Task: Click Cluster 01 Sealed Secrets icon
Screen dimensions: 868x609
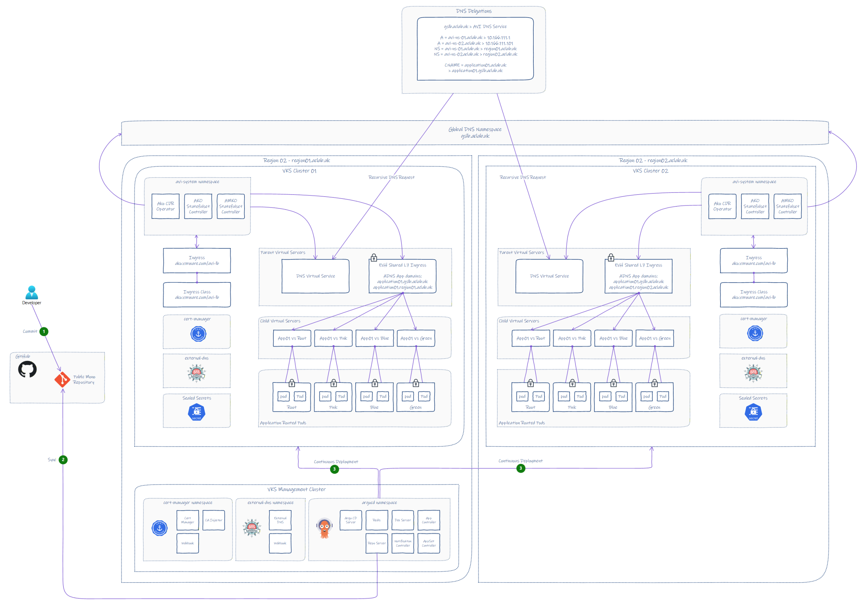Action: click(x=197, y=412)
